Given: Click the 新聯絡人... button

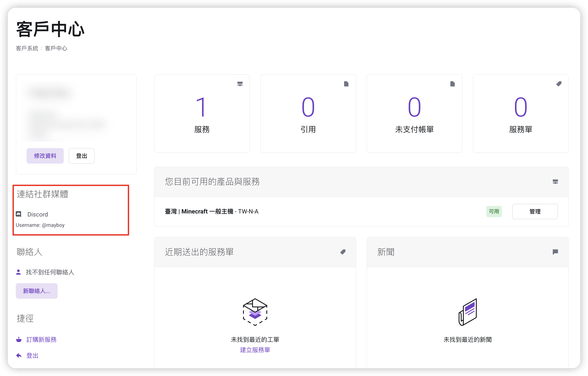Looking at the screenshot, I should 37,291.
